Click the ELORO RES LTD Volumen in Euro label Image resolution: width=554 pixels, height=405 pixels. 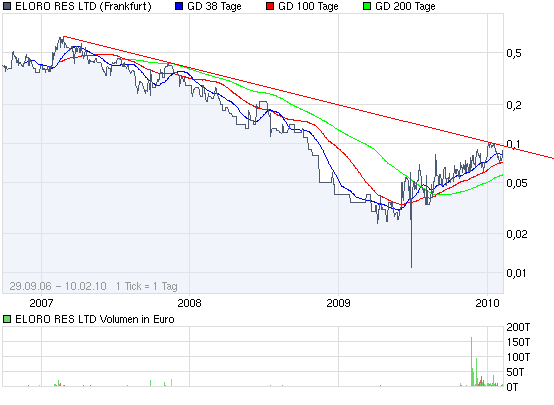click(95, 319)
